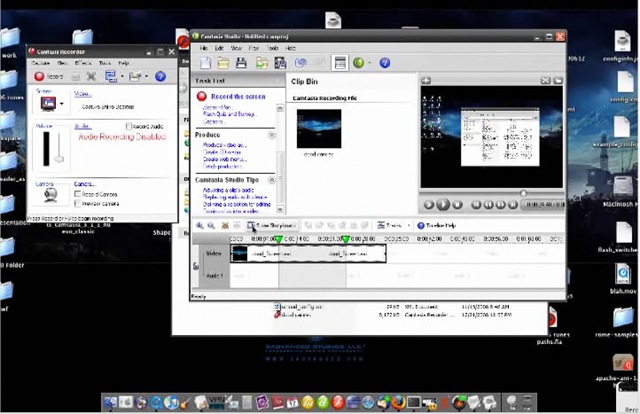Click second green selection marker on timeline
This screenshot has width=640, height=414.
pyautogui.click(x=346, y=239)
